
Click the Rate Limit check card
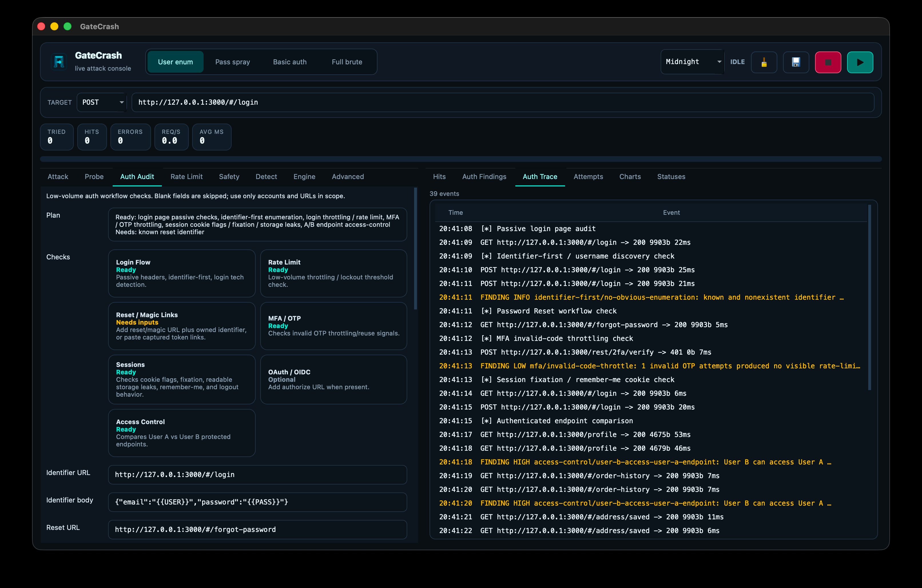[333, 273]
